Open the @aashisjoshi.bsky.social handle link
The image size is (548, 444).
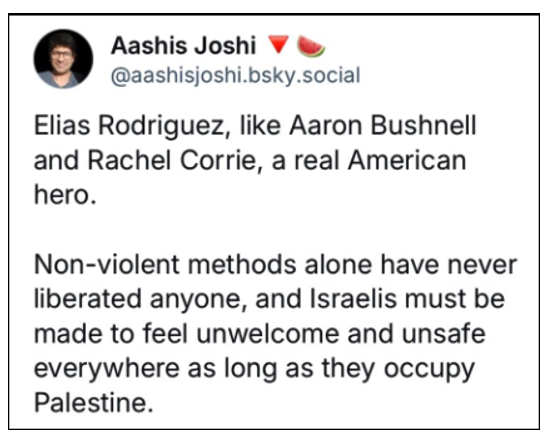pos(235,76)
